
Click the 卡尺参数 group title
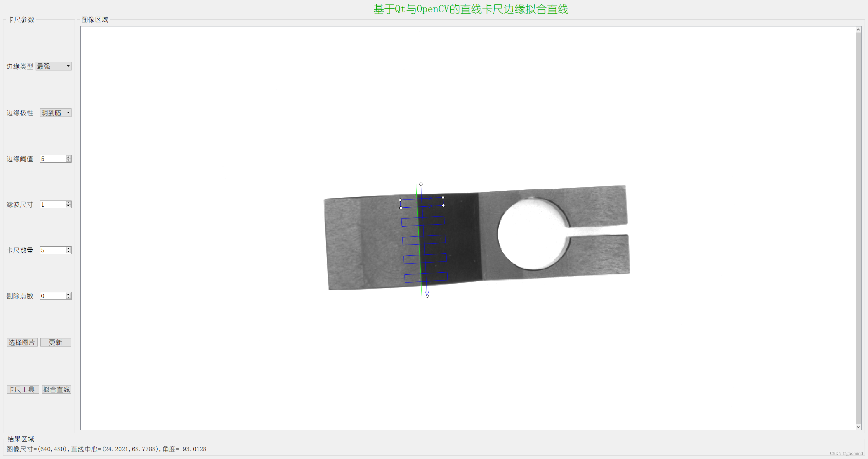pos(21,20)
